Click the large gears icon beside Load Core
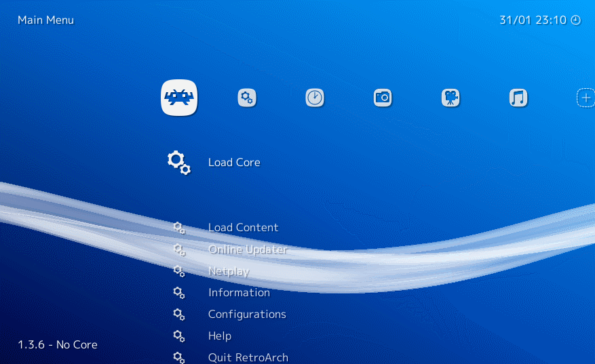Image resolution: width=595 pixels, height=364 pixels. pos(178,163)
